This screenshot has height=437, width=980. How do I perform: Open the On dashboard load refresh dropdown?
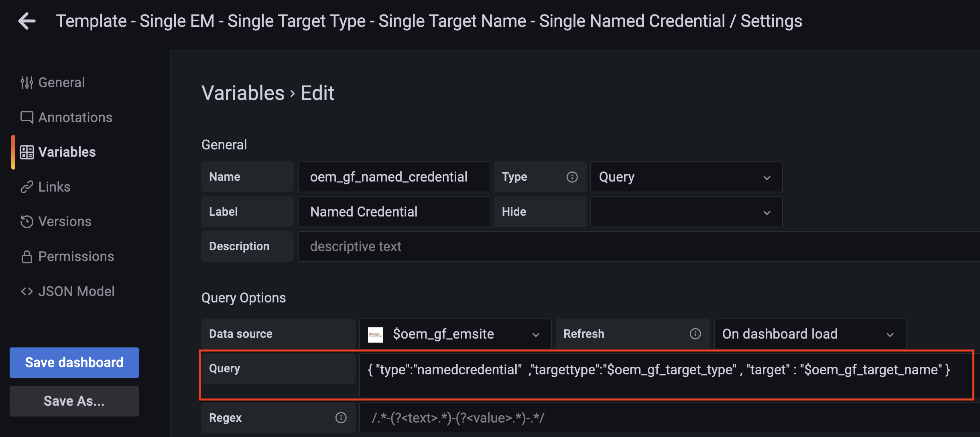[809, 334]
